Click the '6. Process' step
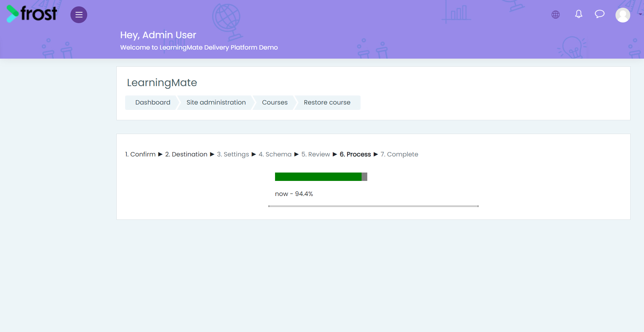This screenshot has width=644, height=332. pyautogui.click(x=355, y=154)
